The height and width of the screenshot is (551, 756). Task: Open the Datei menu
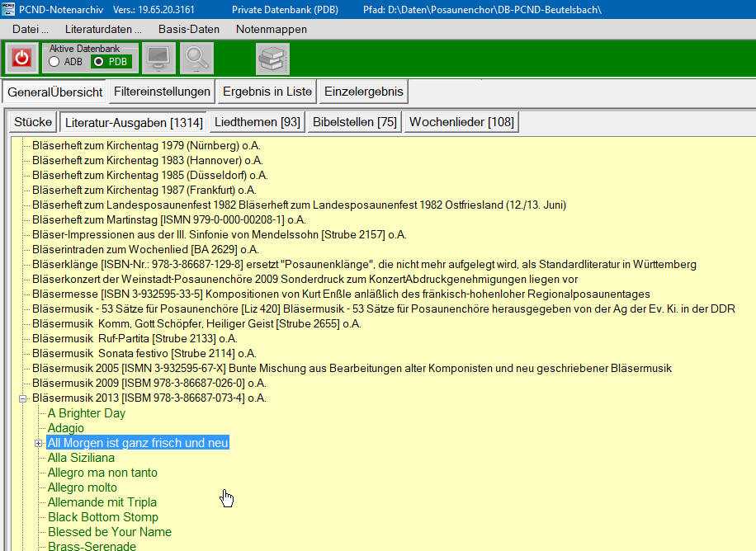(x=30, y=30)
